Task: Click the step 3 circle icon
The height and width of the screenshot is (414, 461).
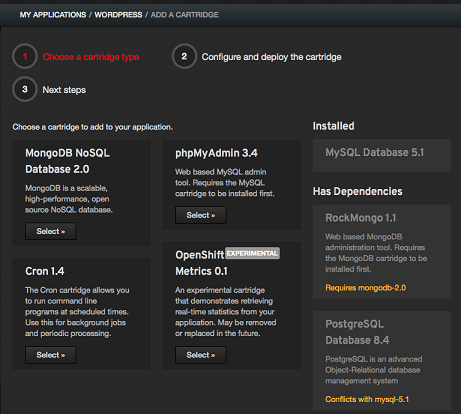Action: coord(25,89)
